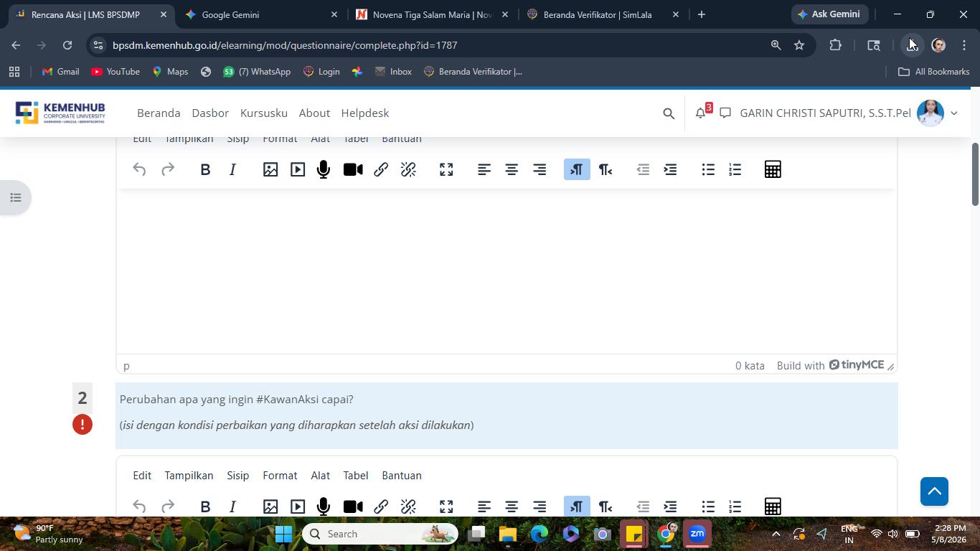Start video recording with camera icon
980x551 pixels.
tap(353, 169)
